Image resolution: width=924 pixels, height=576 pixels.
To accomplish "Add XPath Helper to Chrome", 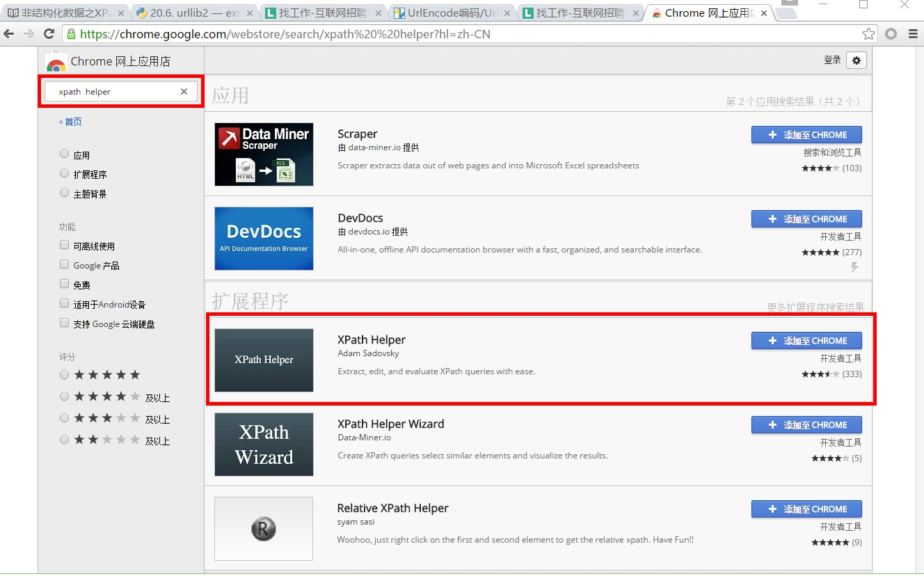I will click(806, 341).
